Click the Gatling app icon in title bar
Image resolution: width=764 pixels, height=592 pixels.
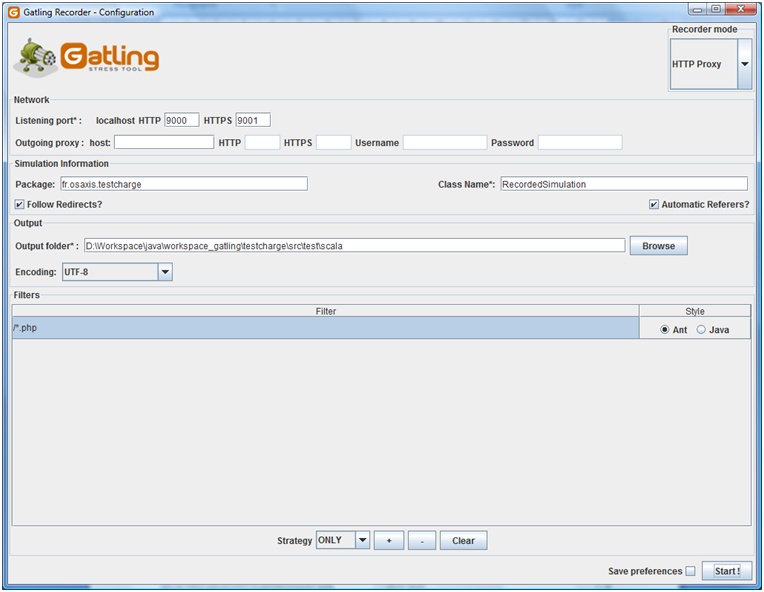[14, 12]
